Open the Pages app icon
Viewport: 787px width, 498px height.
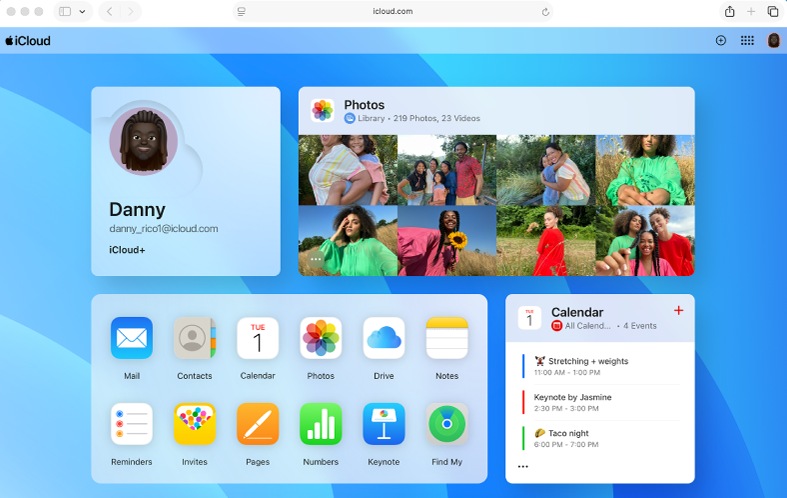tap(257, 424)
